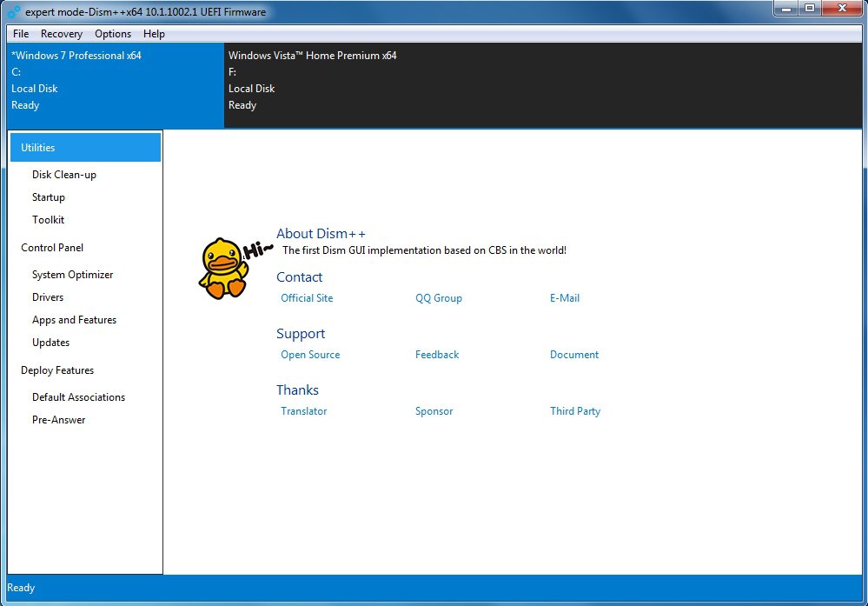Image resolution: width=868 pixels, height=606 pixels.
Task: Open Disk Clean-up in sidebar
Action: pyautogui.click(x=64, y=175)
